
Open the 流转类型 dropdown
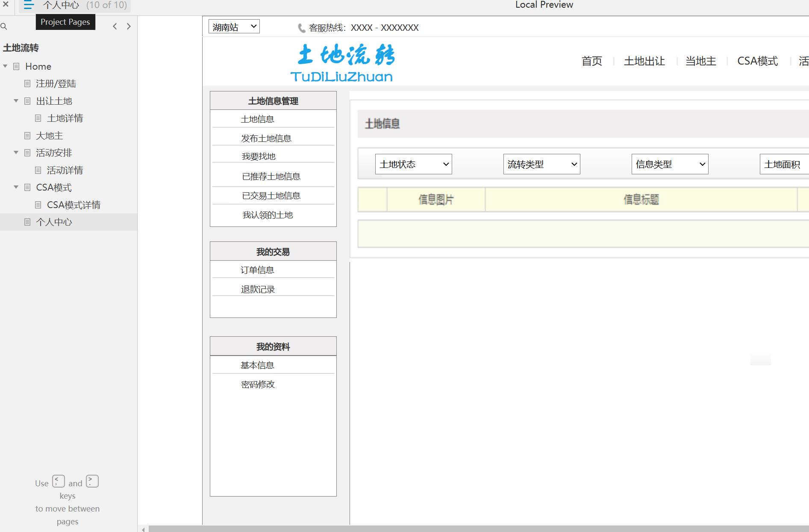[541, 164]
